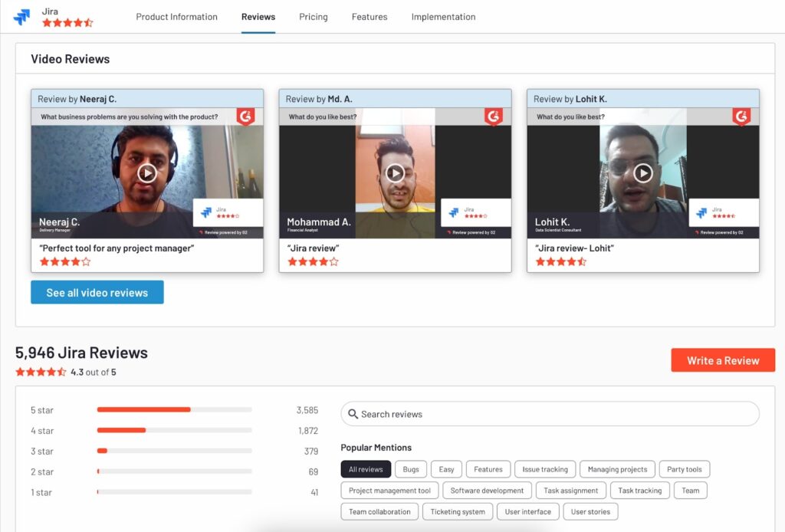Image resolution: width=785 pixels, height=532 pixels.
Task: Click star rating under Perfect tool review
Action: [65, 261]
